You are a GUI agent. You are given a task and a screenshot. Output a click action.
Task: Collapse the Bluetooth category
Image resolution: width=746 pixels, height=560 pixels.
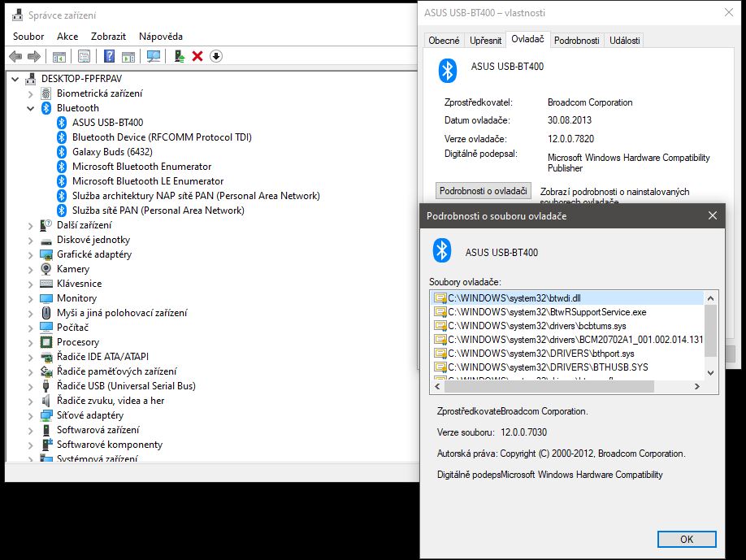tap(30, 108)
